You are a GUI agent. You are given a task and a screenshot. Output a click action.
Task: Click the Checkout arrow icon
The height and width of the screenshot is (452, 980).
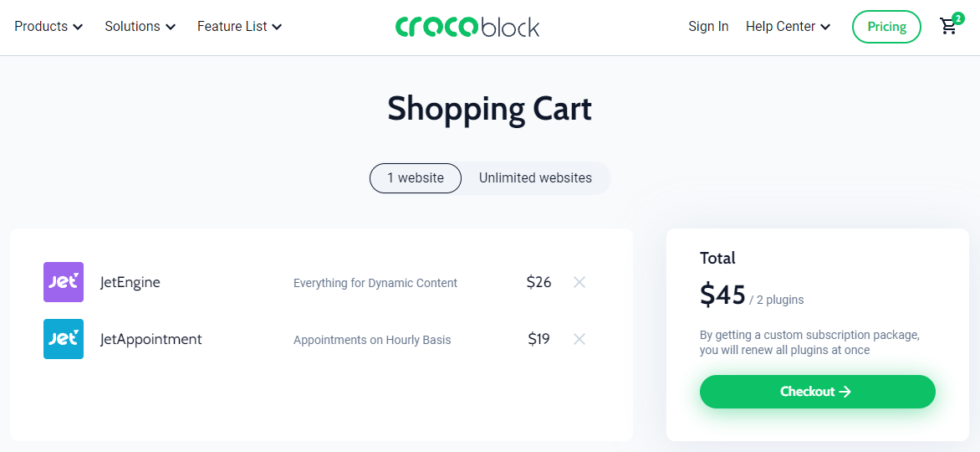pyautogui.click(x=845, y=392)
